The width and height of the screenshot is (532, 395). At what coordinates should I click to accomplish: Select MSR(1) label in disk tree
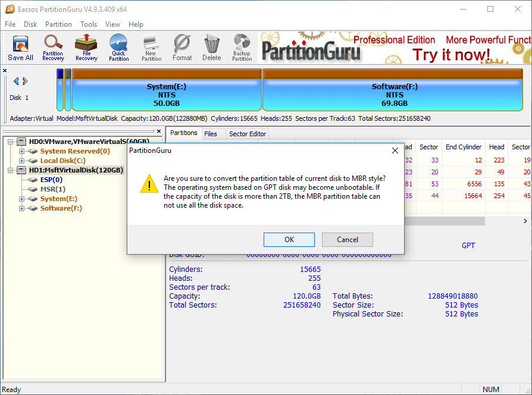pyautogui.click(x=53, y=189)
